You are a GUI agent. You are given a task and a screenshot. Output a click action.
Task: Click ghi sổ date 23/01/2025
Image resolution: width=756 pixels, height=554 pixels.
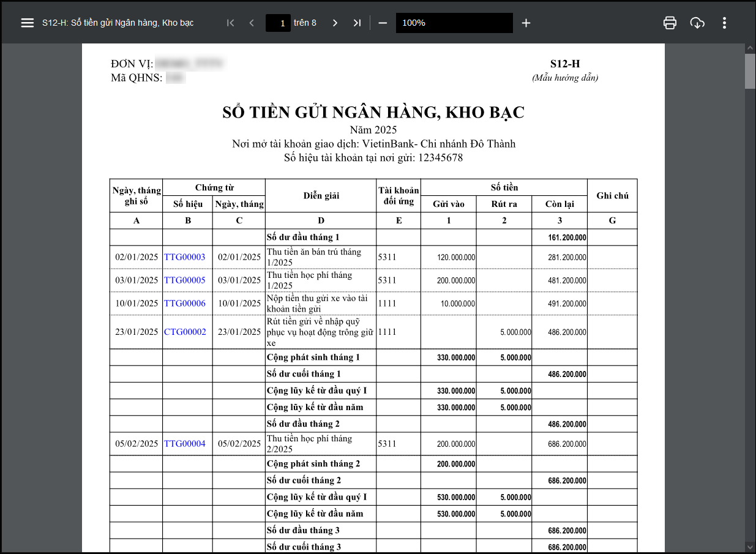(x=137, y=332)
